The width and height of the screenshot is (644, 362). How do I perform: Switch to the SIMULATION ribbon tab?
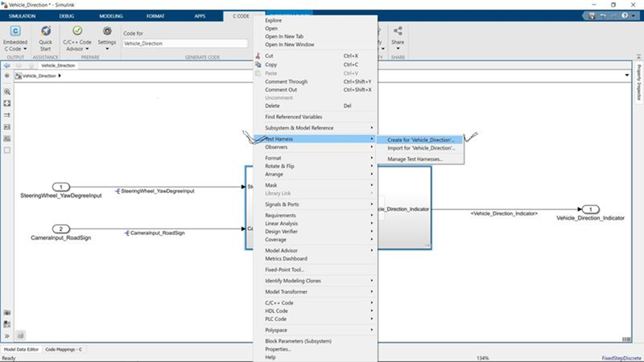(x=23, y=16)
